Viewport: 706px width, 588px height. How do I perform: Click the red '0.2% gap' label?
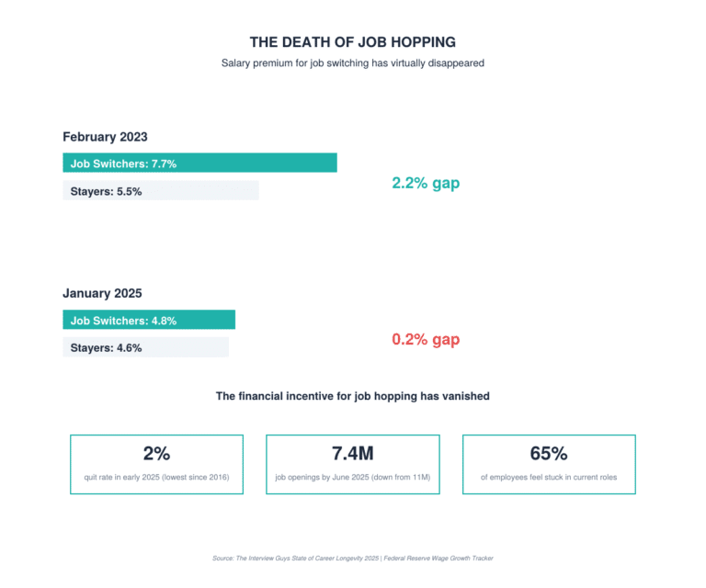(426, 340)
